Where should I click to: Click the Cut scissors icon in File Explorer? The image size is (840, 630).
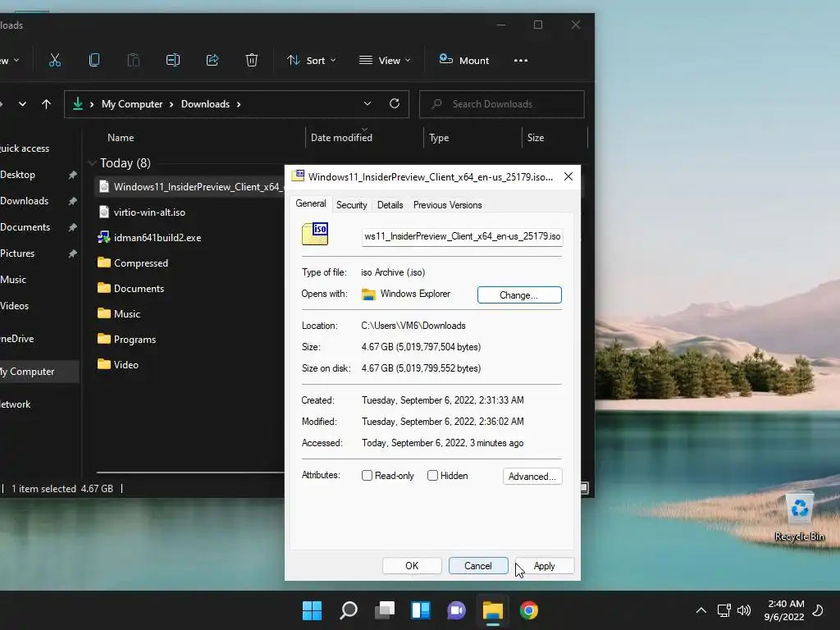pos(55,60)
